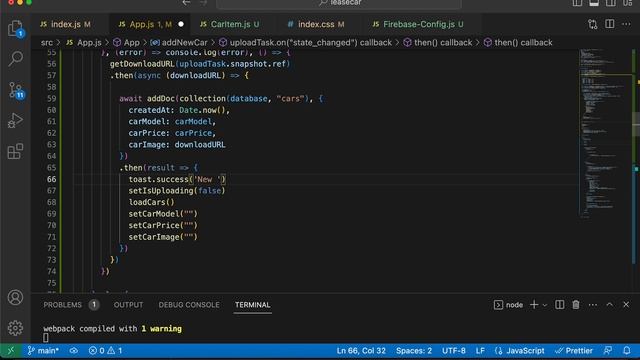Click the Ln 66, Col 32 cursor position

(361, 351)
